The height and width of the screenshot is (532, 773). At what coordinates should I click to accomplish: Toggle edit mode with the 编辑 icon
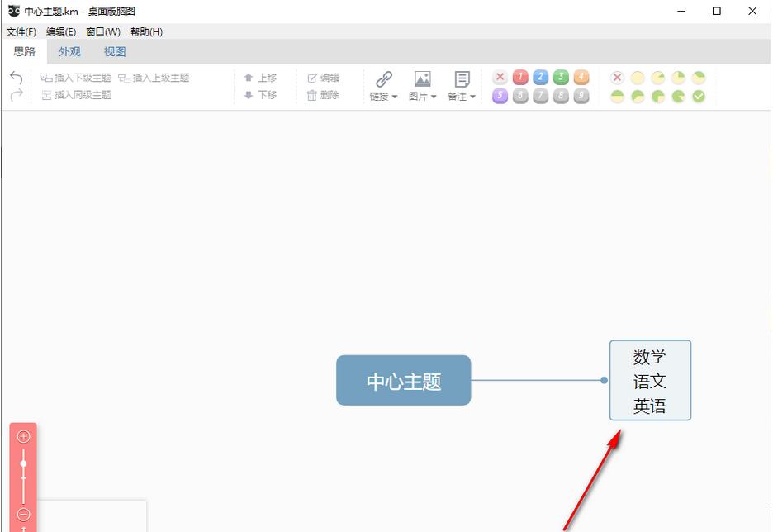click(x=325, y=77)
